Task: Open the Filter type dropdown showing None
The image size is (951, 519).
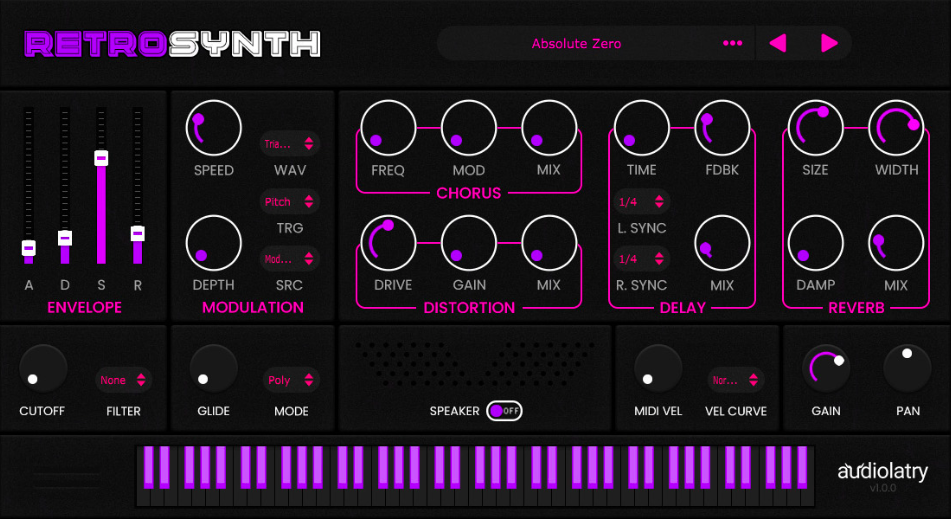Action: (124, 380)
